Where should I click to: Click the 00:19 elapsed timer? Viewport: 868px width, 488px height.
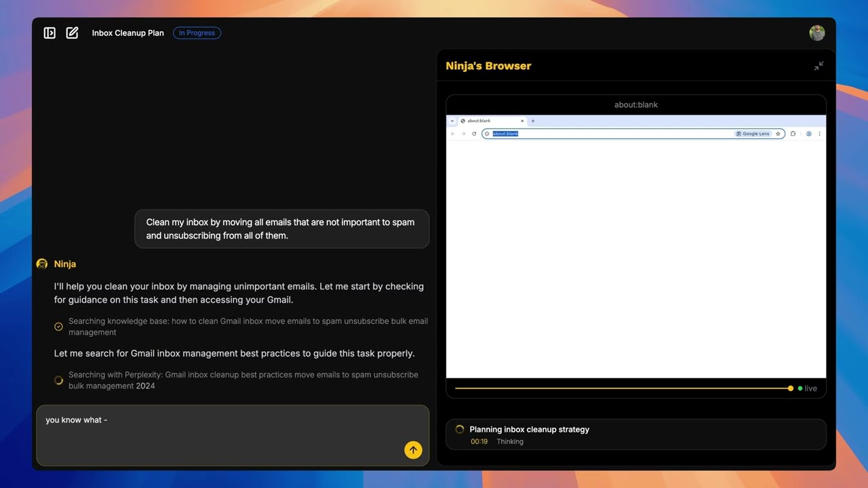pyautogui.click(x=479, y=441)
